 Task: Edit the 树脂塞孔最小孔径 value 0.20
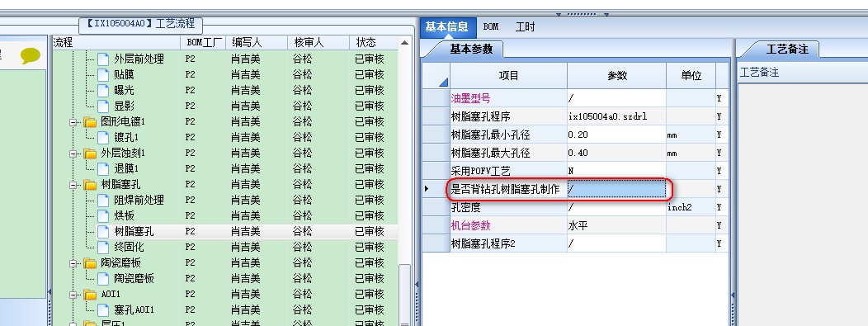[x=616, y=135]
